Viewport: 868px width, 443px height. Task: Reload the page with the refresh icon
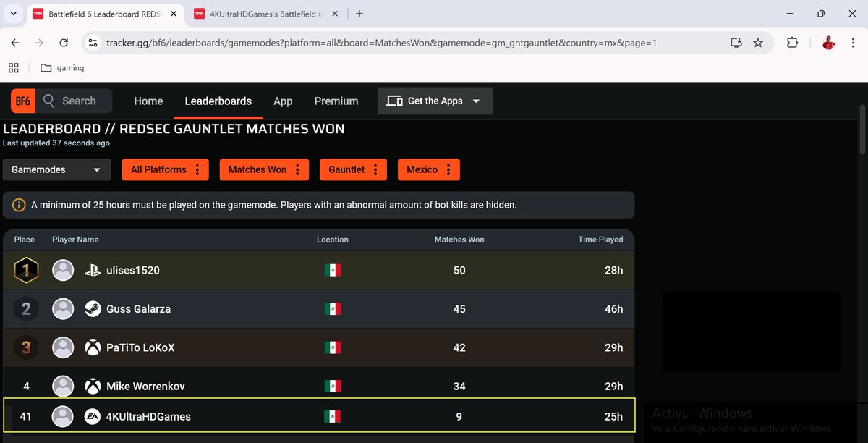[64, 43]
